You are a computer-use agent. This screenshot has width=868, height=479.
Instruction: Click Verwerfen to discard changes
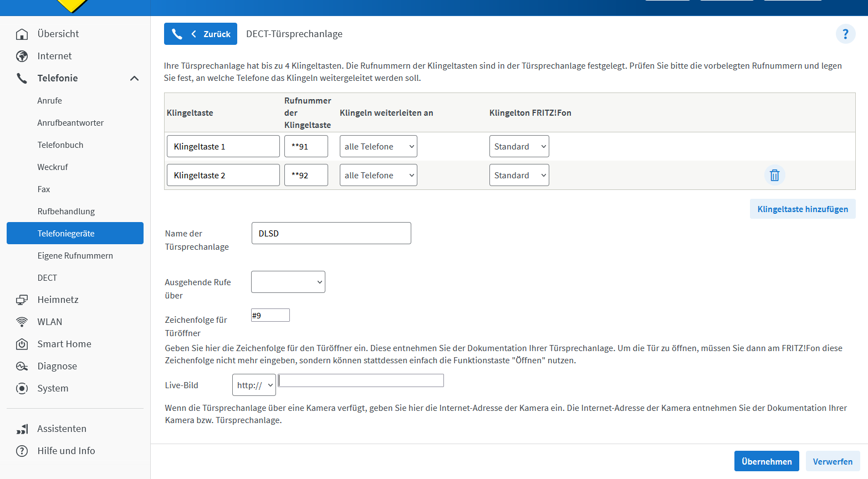(x=833, y=461)
